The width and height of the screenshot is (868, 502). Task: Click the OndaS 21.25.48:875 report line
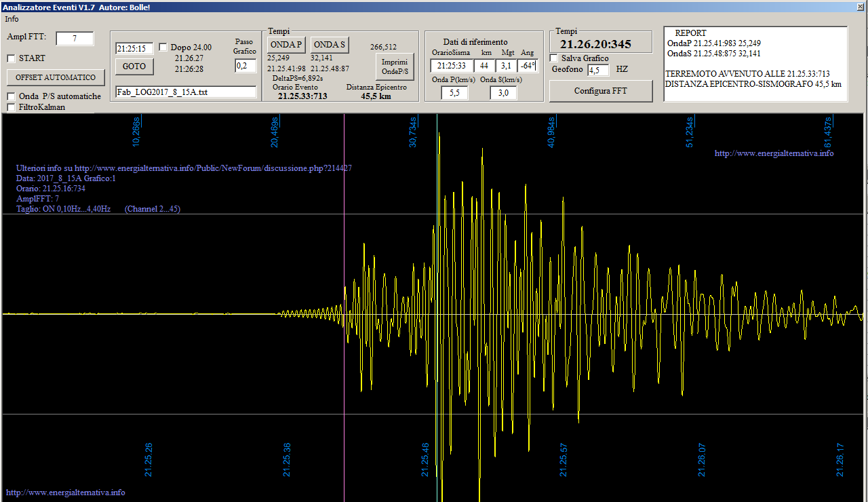[714, 53]
